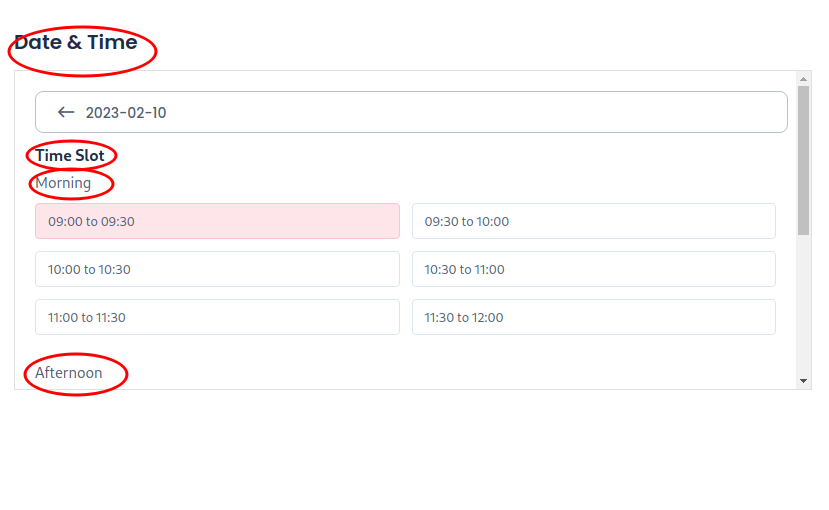Click the scrollbar track below the thumb
The image size is (829, 510).
pyautogui.click(x=804, y=304)
